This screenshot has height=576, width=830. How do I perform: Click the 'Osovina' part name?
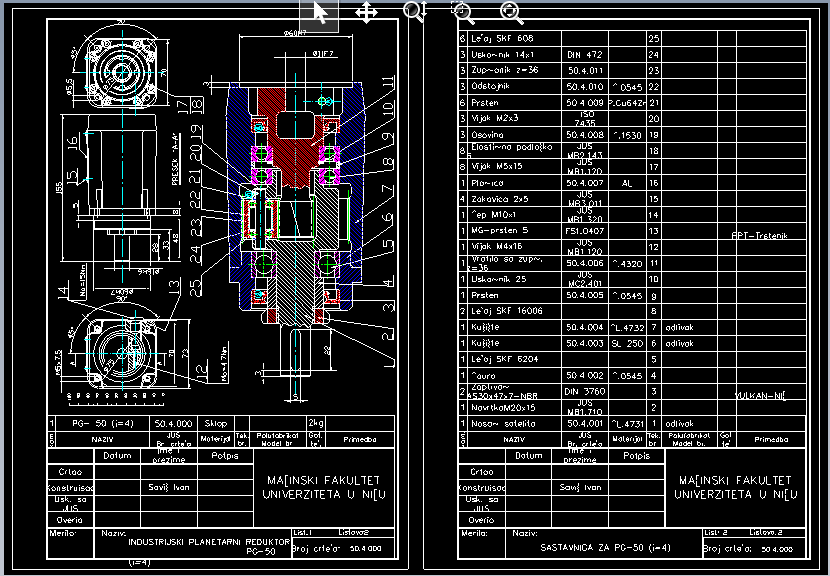pos(488,135)
